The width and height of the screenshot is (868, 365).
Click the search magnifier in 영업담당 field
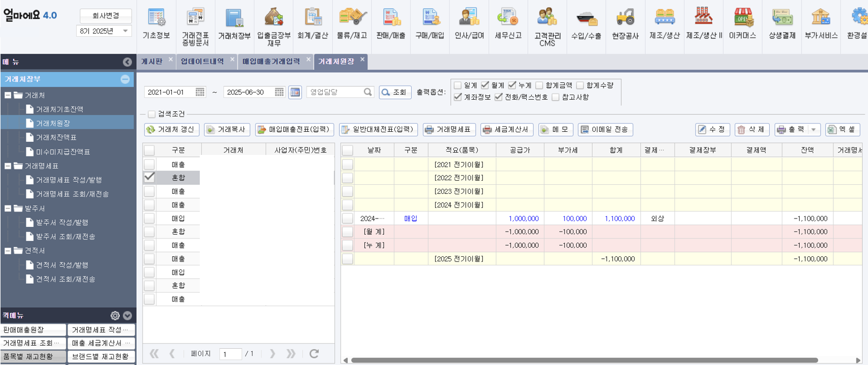point(367,92)
